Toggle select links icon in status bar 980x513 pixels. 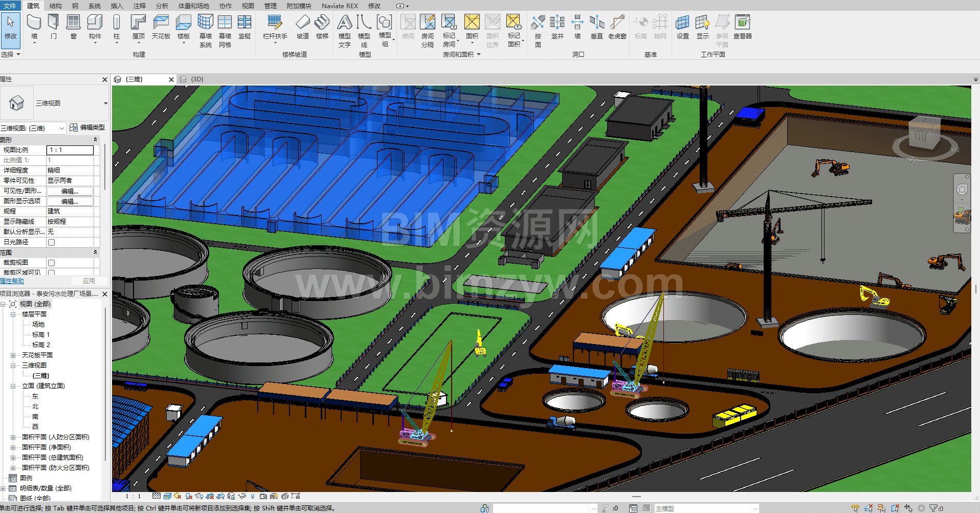[855, 508]
